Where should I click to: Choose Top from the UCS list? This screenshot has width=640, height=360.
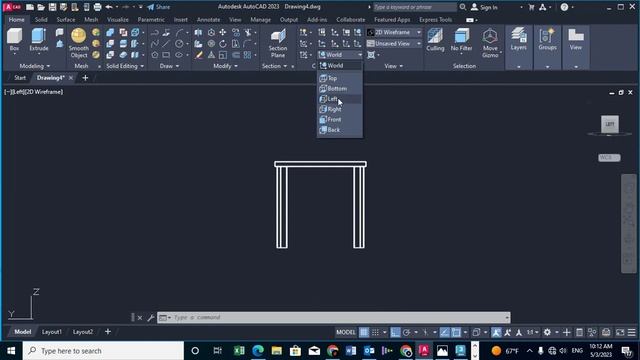(x=340, y=78)
